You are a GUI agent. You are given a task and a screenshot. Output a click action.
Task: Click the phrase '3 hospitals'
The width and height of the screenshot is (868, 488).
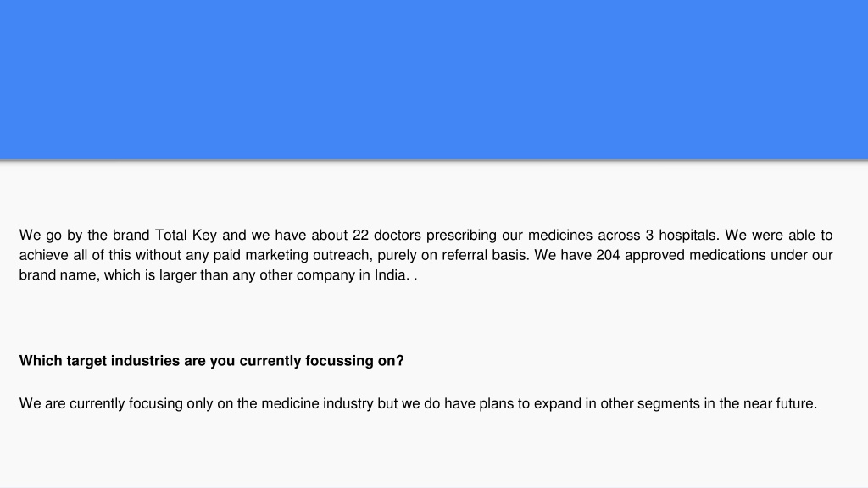[681, 236]
